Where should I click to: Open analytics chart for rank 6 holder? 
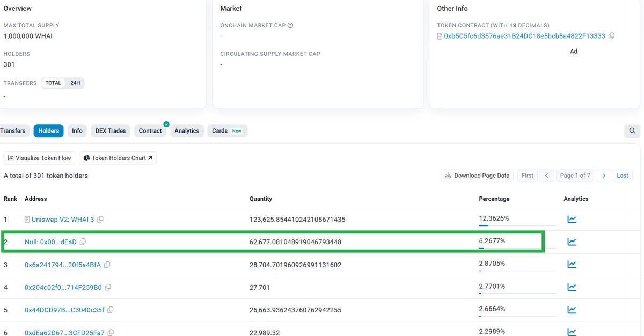click(x=572, y=332)
